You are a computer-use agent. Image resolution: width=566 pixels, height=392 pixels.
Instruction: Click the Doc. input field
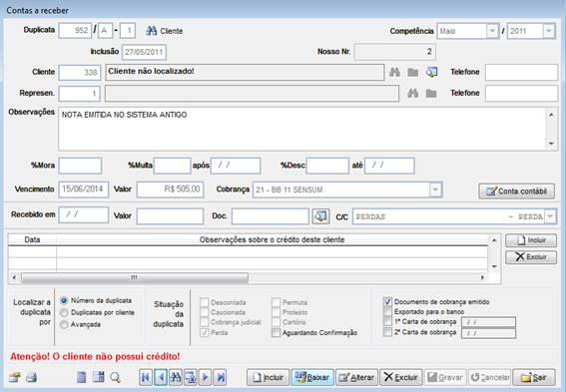[271, 216]
